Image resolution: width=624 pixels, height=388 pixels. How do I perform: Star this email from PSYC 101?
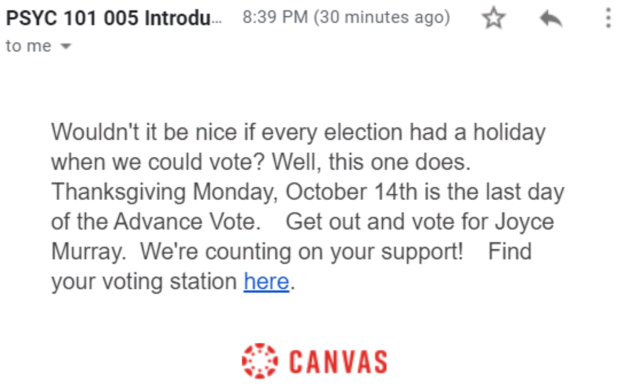493,18
